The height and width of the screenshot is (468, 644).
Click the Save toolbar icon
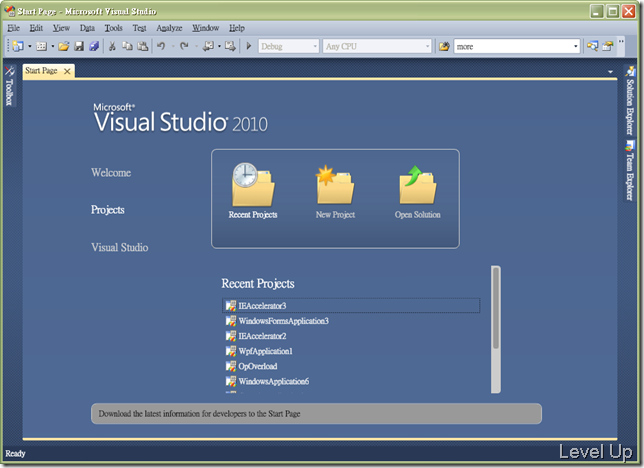click(79, 46)
